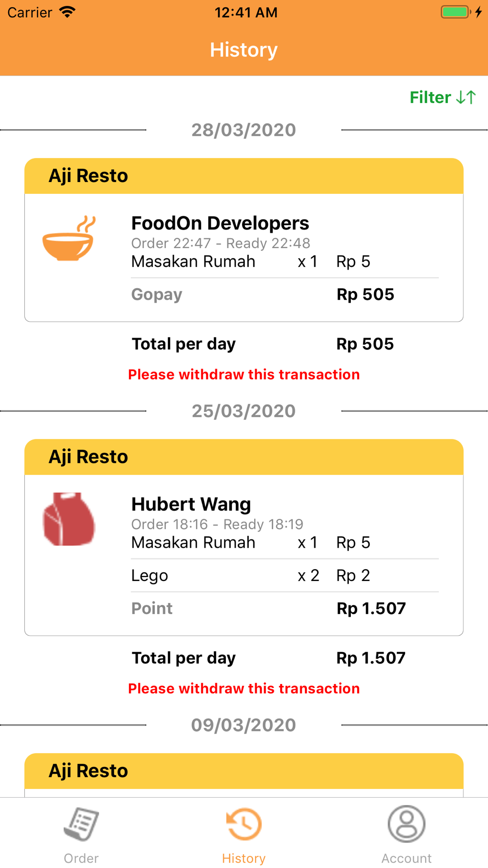The width and height of the screenshot is (488, 868).
Task: Switch to the Account tab label
Action: point(407,858)
